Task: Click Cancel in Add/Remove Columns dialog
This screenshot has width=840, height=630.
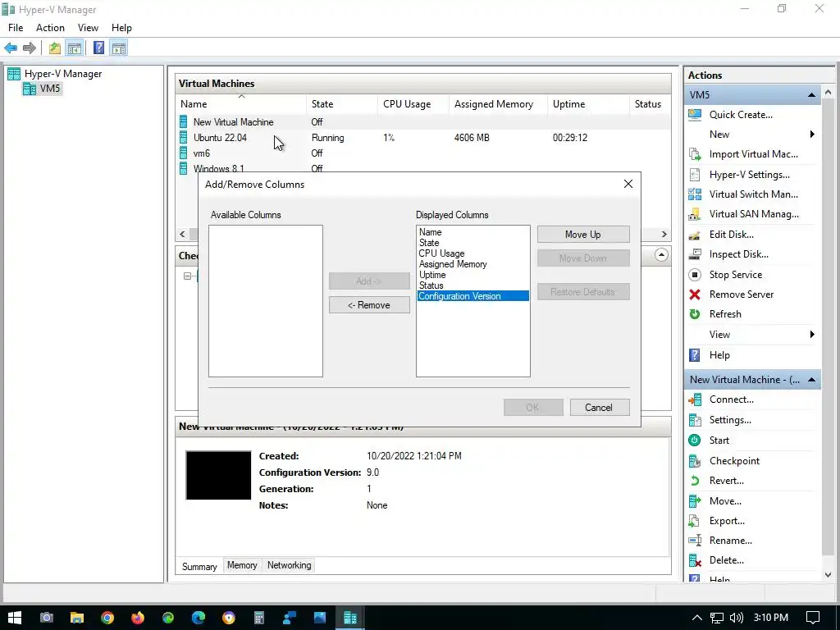Action: [599, 407]
